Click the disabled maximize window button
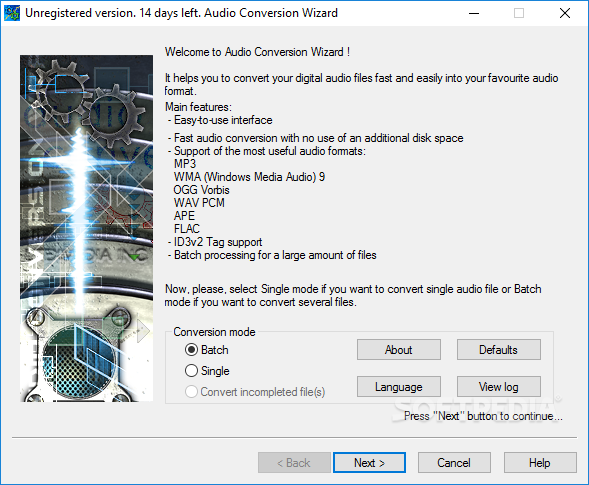Image resolution: width=589 pixels, height=485 pixels. [x=519, y=13]
